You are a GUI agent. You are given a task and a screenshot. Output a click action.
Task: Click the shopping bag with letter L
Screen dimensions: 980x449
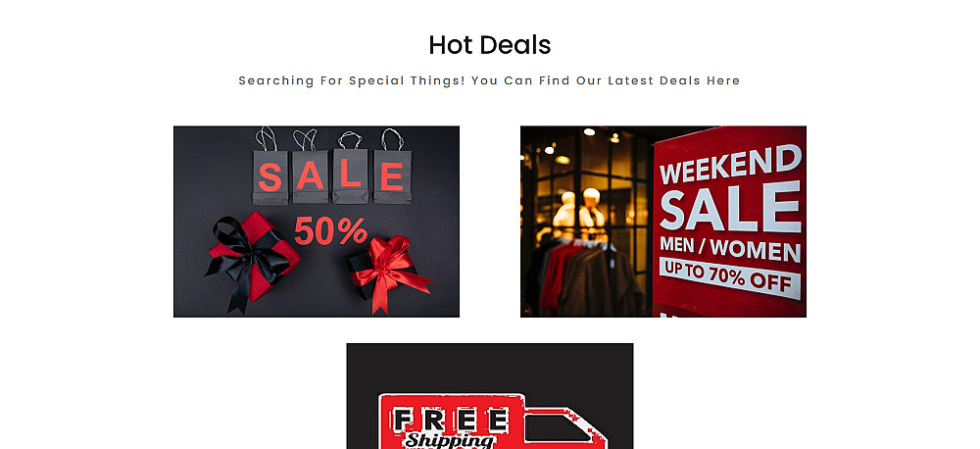pyautogui.click(x=350, y=175)
